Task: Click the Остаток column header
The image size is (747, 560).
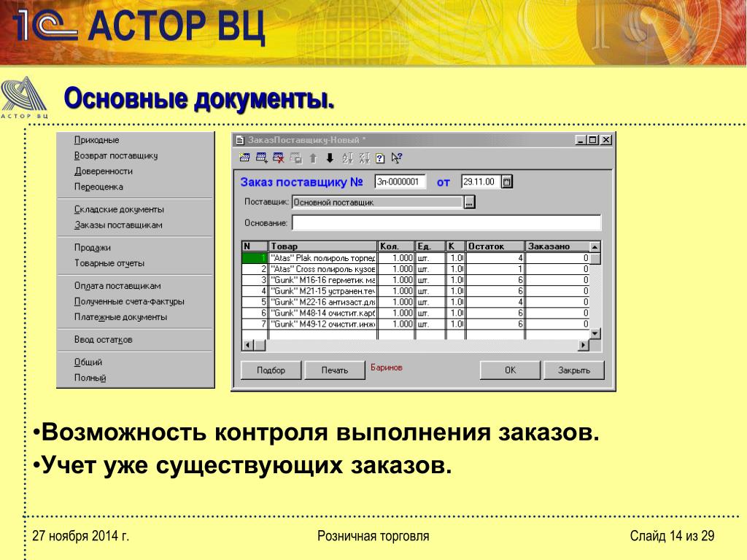Action: pyautogui.click(x=495, y=246)
